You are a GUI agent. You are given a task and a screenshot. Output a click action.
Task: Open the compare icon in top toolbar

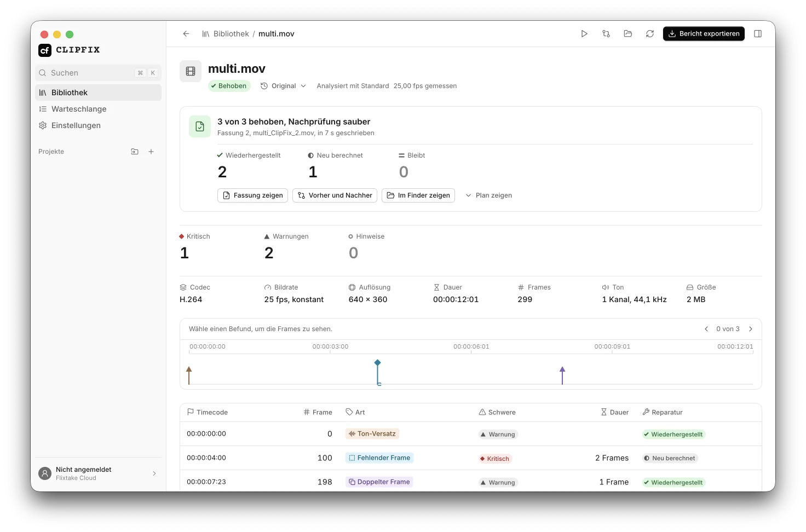(606, 34)
